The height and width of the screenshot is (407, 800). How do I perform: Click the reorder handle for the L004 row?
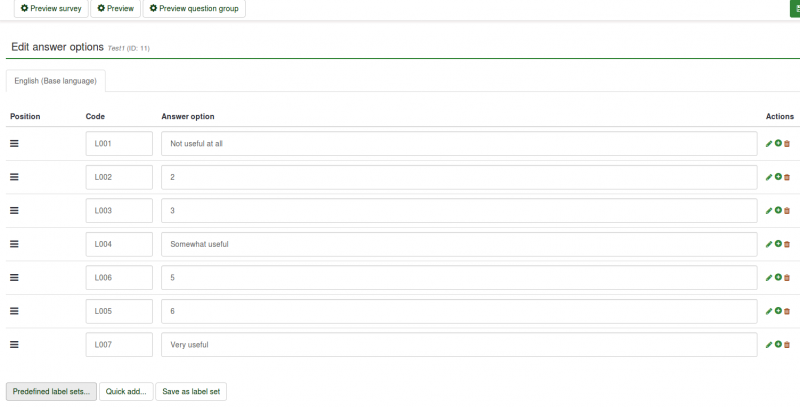[x=15, y=243]
